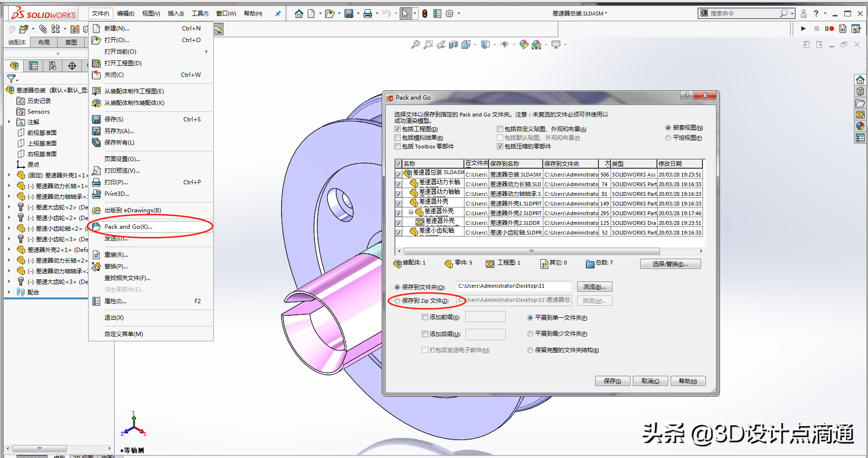Click the filter funnel icon in tree

(11, 78)
